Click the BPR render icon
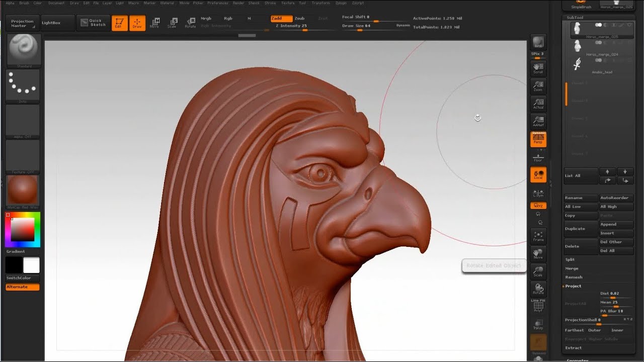This screenshot has height=362, width=644. (538, 42)
